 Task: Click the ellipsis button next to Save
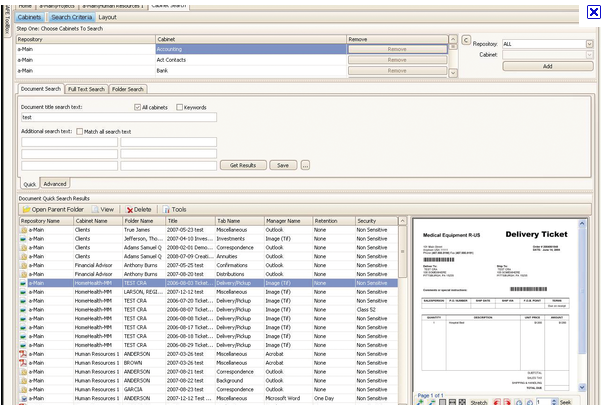click(305, 165)
